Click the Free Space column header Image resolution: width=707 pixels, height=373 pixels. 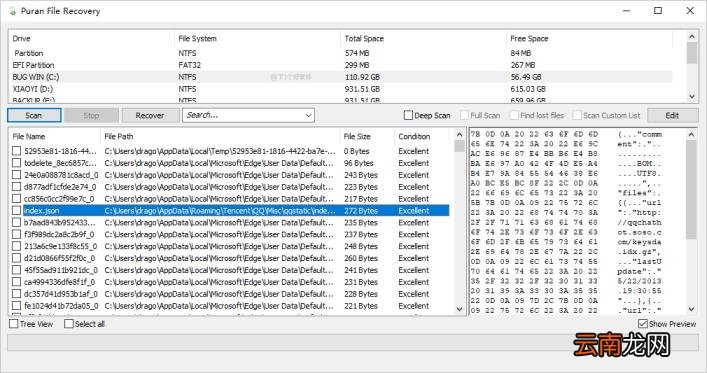point(589,39)
